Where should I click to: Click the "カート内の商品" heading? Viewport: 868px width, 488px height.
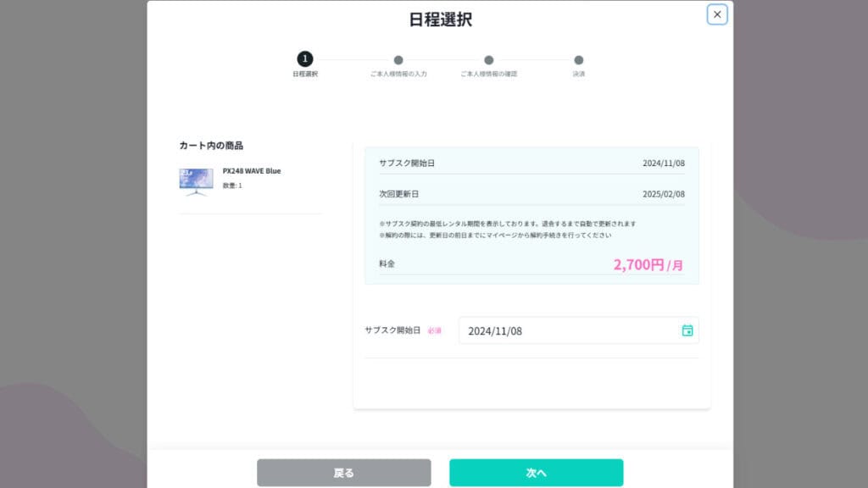point(211,146)
